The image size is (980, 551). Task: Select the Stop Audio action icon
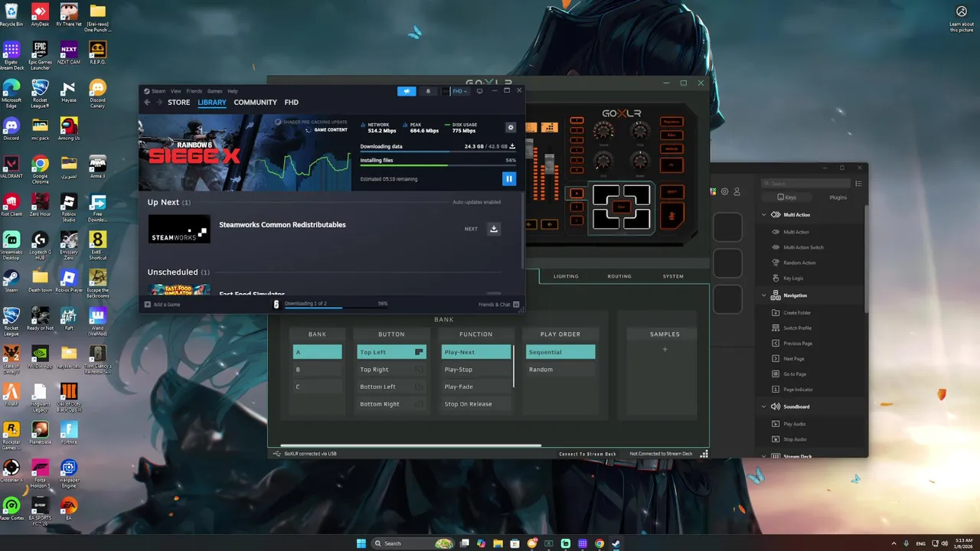(x=776, y=439)
